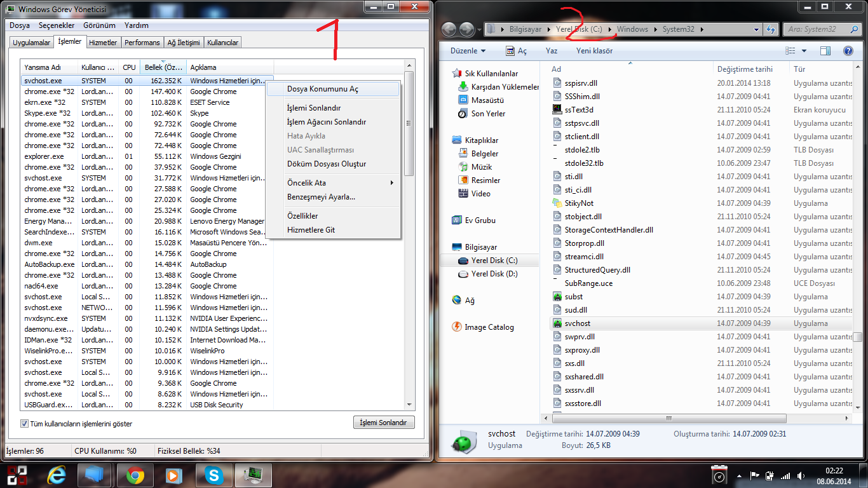This screenshot has height=488, width=868.
Task: Open the media player taskbar icon
Action: pos(173,475)
